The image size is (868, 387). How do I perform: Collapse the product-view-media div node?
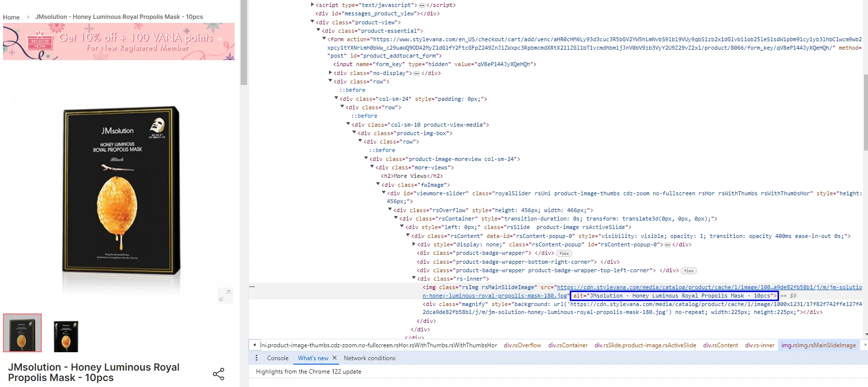(348, 124)
